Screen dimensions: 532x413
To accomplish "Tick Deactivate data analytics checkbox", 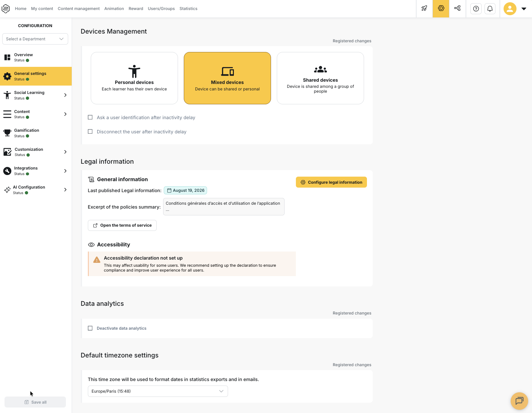I will tap(90, 328).
